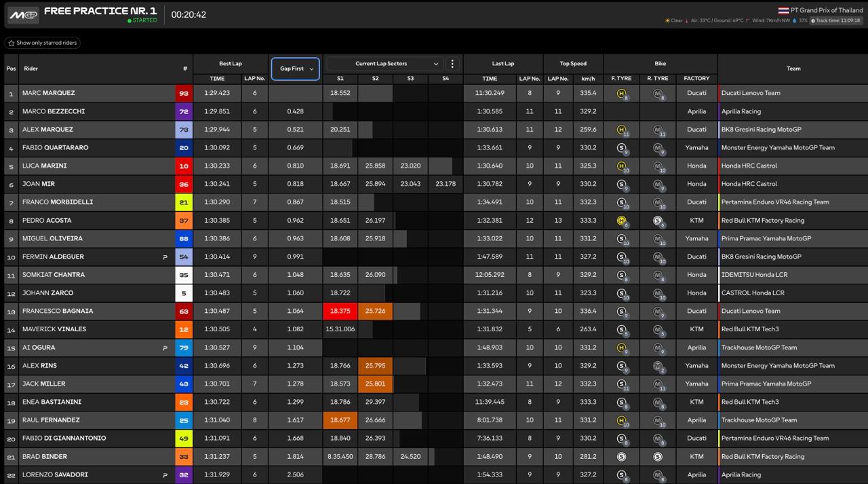Click Alex Marquez's front tyre icon

[x=621, y=130]
